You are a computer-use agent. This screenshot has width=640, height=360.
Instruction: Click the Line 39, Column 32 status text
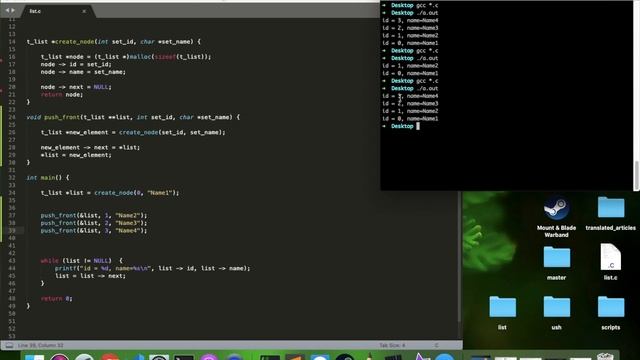pyautogui.click(x=40, y=346)
